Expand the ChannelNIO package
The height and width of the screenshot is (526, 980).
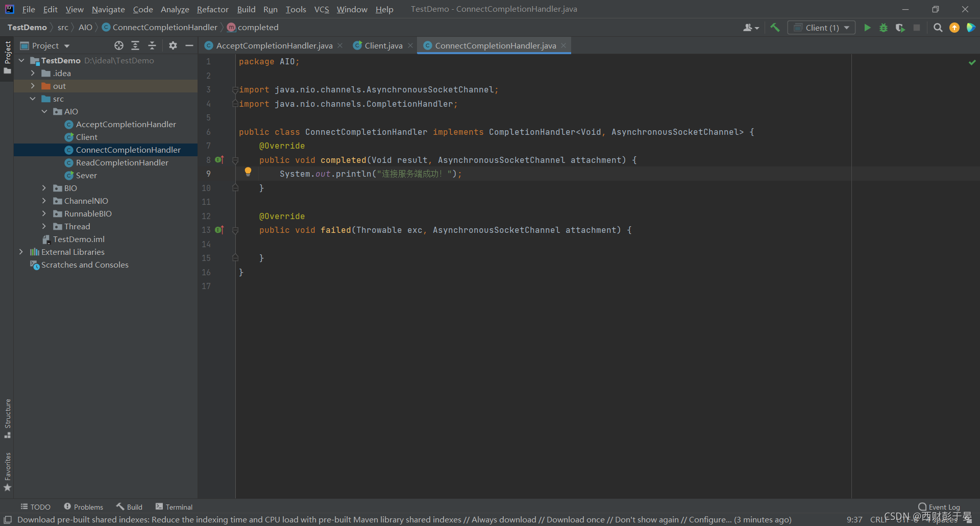point(44,201)
